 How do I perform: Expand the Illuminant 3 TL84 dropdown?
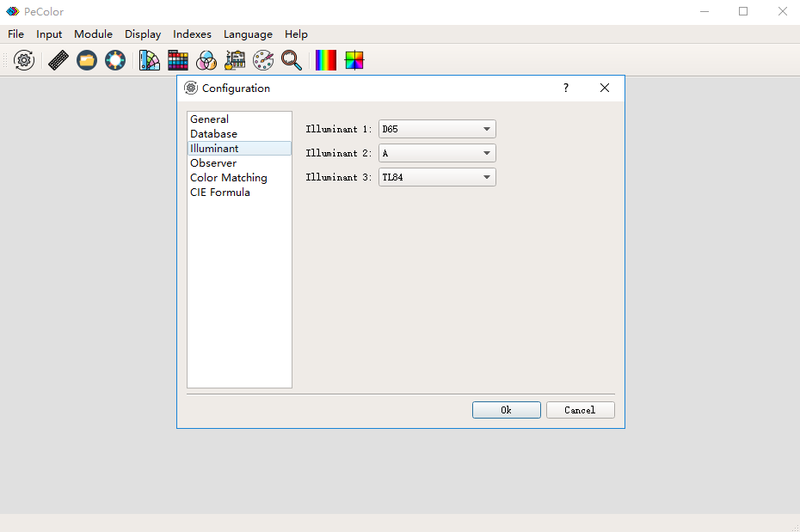pos(437,177)
